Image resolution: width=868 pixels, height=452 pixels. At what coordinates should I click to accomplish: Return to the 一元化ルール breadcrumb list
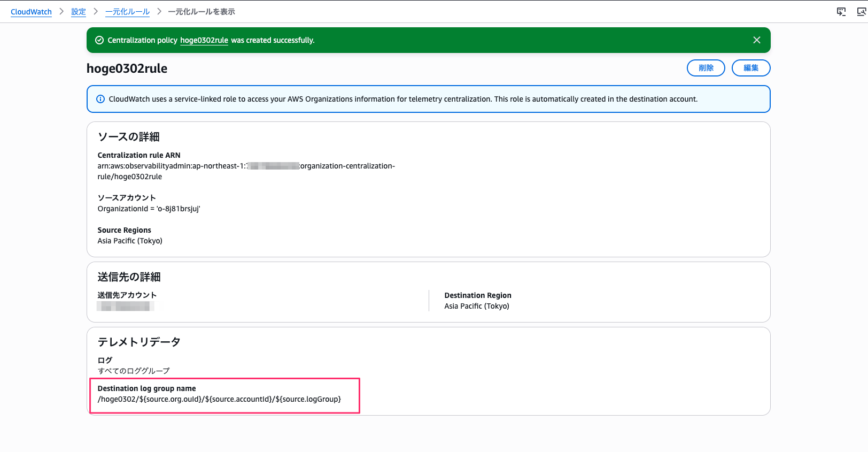click(x=127, y=12)
